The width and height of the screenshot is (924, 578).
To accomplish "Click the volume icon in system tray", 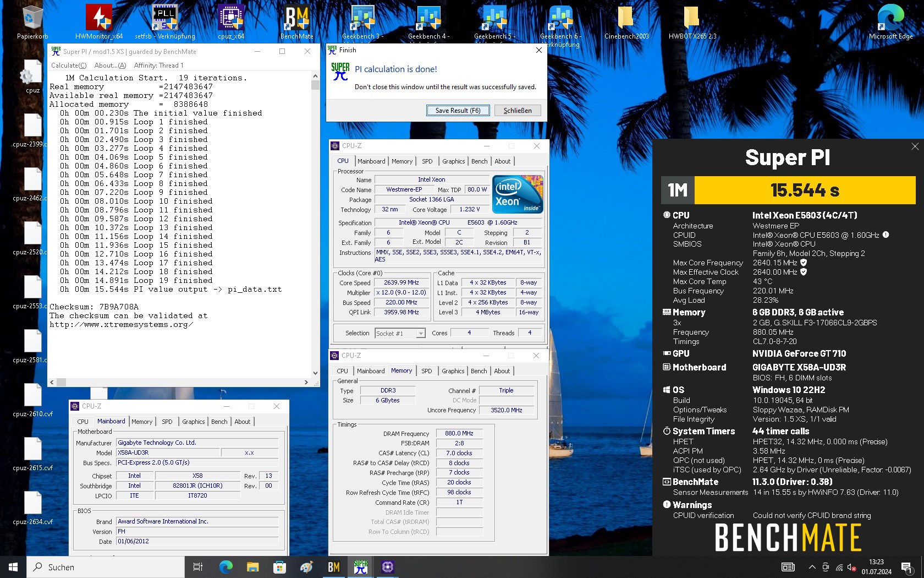I will tap(851, 567).
